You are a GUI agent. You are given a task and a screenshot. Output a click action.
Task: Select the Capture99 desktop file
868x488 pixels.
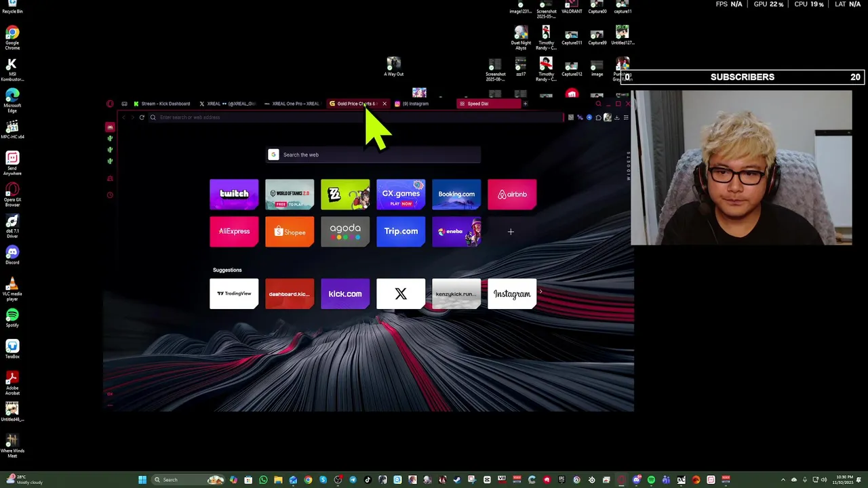(597, 37)
